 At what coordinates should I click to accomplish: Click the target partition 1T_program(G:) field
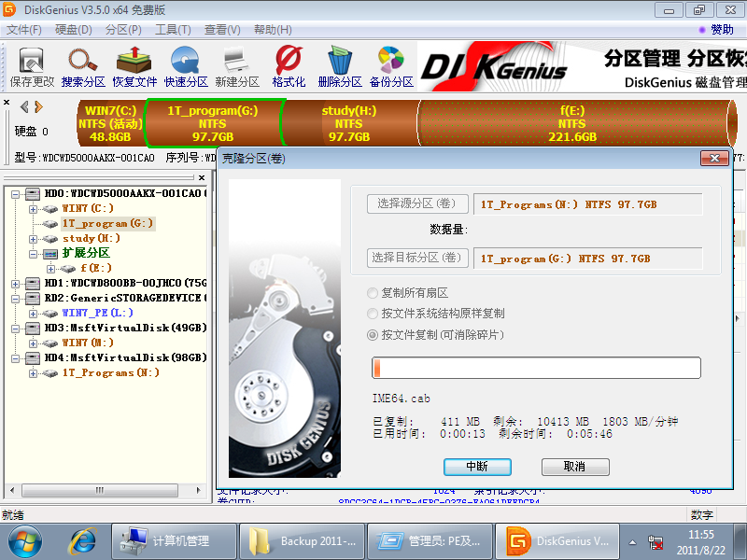point(588,259)
